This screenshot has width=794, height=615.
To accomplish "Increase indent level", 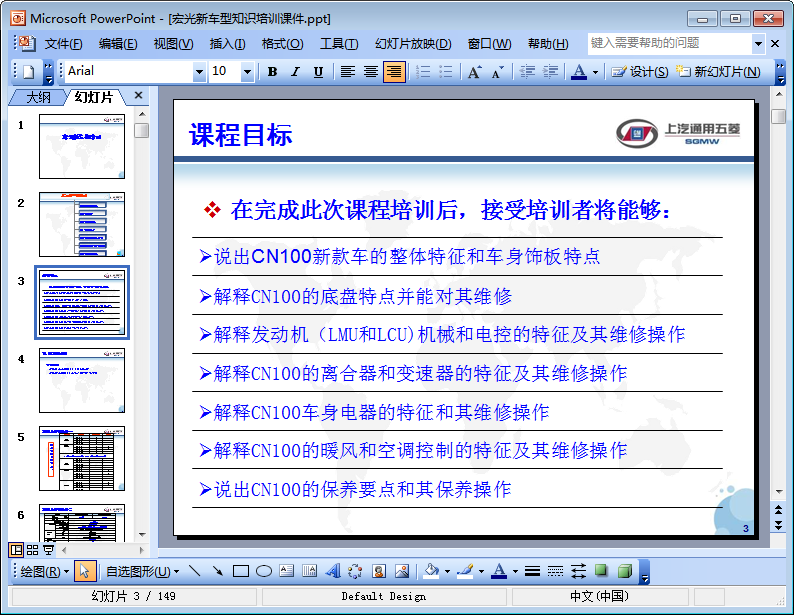I will click(x=550, y=72).
